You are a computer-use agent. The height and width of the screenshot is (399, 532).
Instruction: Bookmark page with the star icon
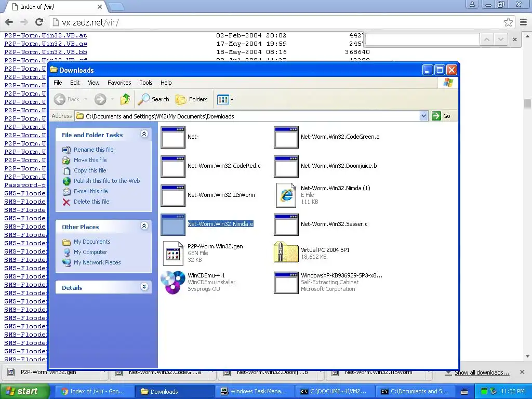508,22
